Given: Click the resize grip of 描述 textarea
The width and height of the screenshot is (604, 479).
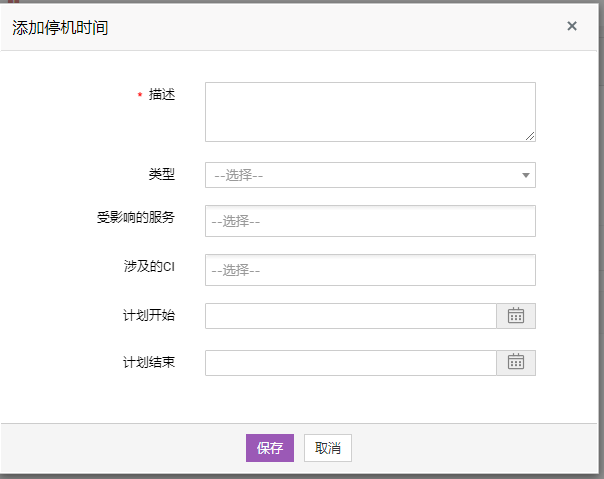Looking at the screenshot, I should 530,136.
